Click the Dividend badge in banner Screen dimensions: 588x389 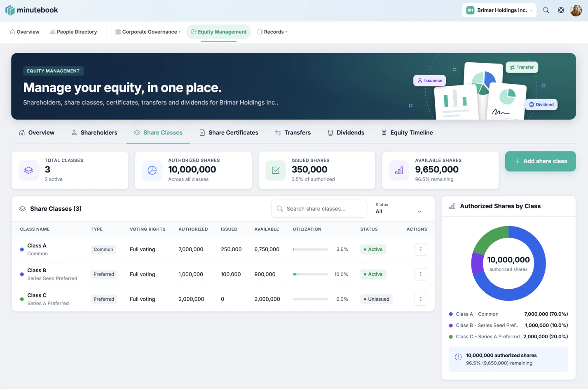click(x=541, y=105)
